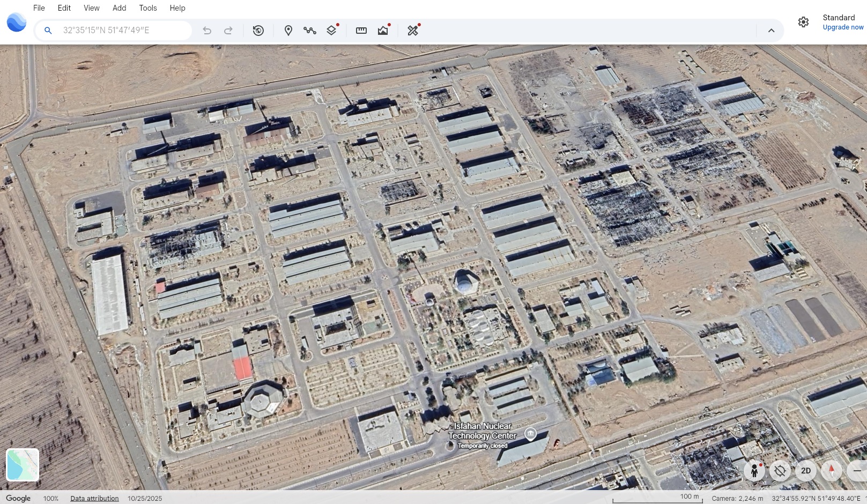Screen dimensions: 867x504
Task: Open Pegman Street View mode
Action: [x=754, y=471]
